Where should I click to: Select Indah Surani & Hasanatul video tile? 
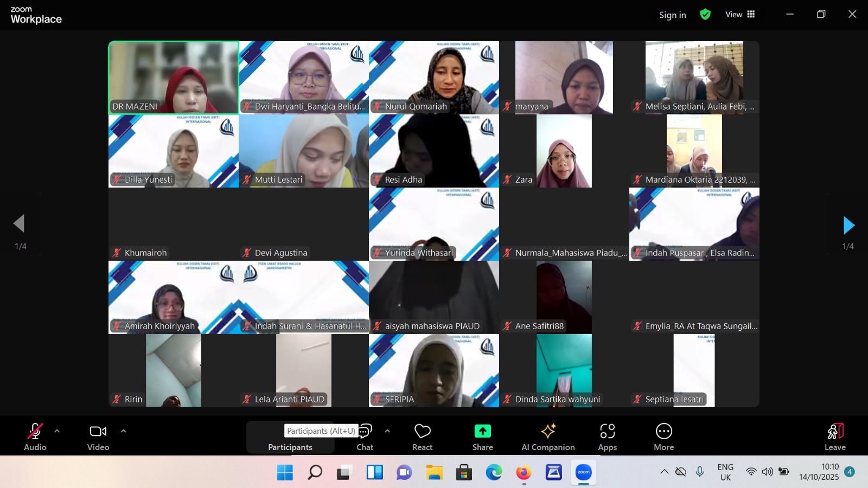(x=304, y=297)
